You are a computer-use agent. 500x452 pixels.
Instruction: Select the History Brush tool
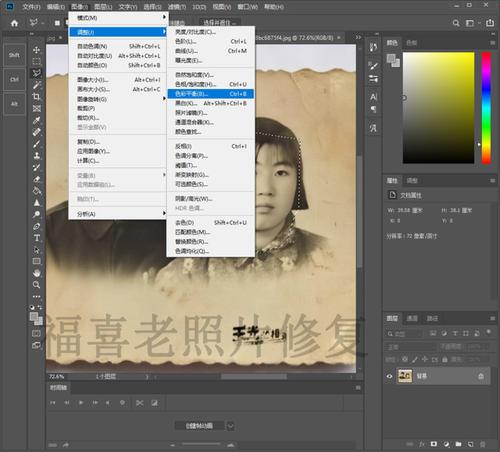point(36,167)
